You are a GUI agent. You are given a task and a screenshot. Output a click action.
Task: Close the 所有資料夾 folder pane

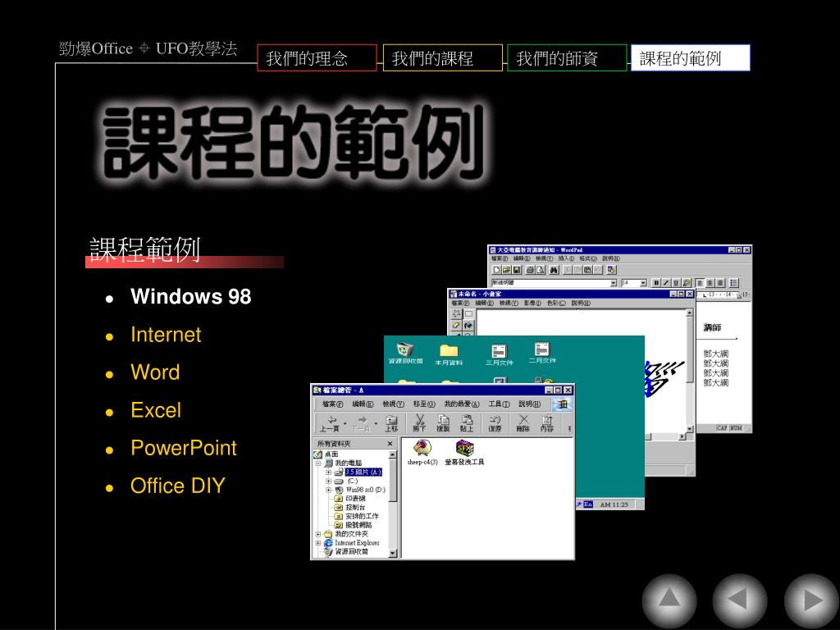coord(390,444)
